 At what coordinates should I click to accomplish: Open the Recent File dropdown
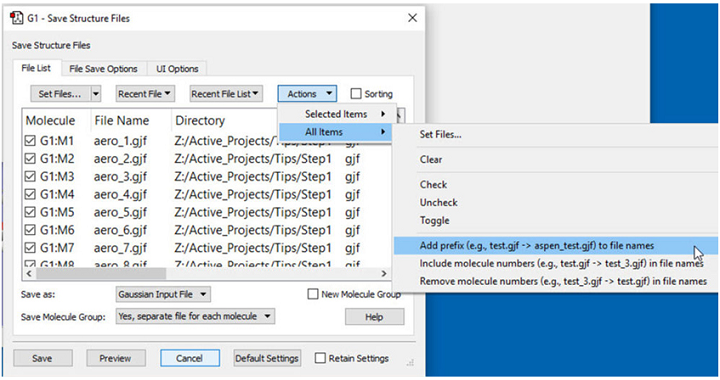(x=145, y=94)
